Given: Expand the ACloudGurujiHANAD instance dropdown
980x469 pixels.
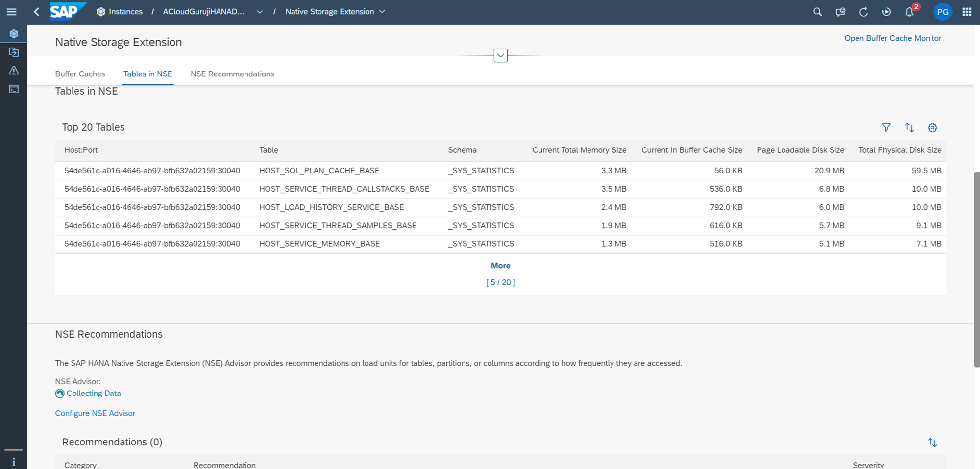Looking at the screenshot, I should 260,12.
